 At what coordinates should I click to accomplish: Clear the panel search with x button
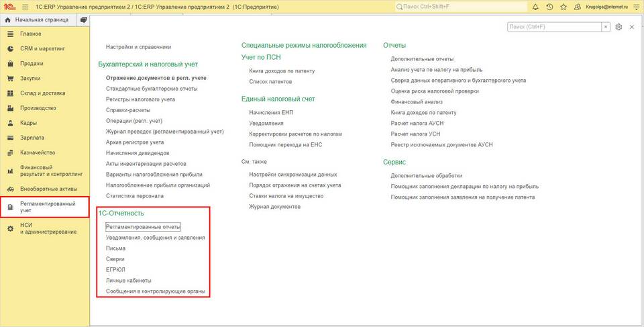click(x=606, y=27)
